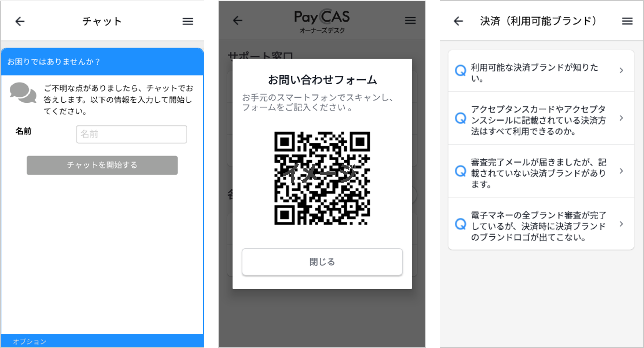The height and width of the screenshot is (348, 644).
Task: Go back on the PayCAS オーナーズデスク screen
Action: (237, 20)
